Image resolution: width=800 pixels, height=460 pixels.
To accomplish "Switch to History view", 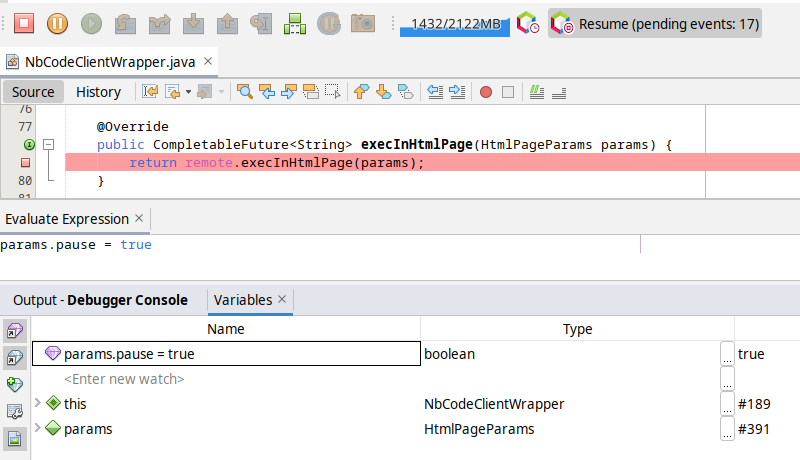I will click(98, 92).
